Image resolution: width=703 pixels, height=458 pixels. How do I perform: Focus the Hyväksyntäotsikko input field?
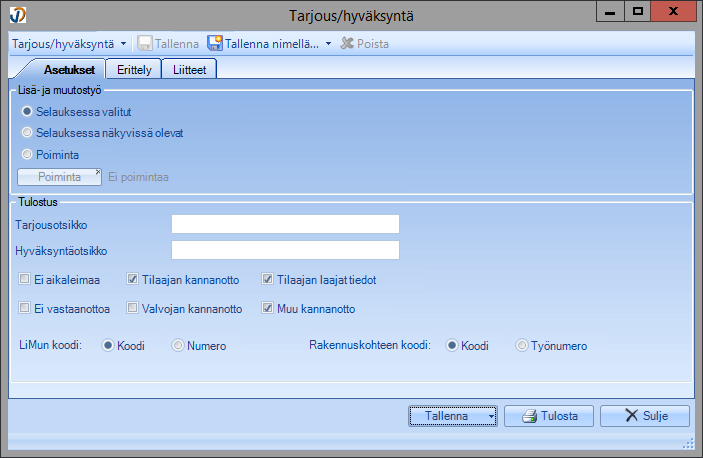click(x=285, y=250)
